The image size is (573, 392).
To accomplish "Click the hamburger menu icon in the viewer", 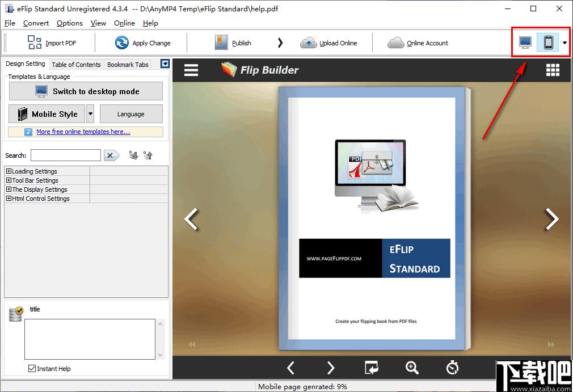I will pos(191,70).
